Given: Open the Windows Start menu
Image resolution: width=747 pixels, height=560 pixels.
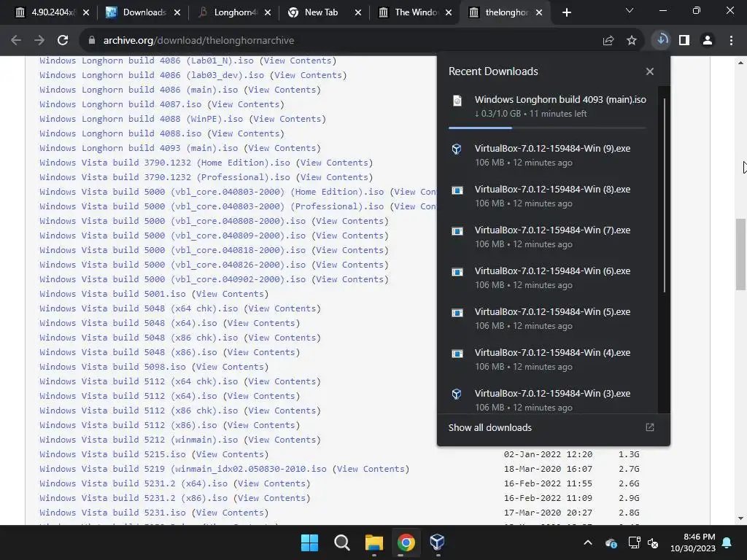Looking at the screenshot, I should point(309,542).
